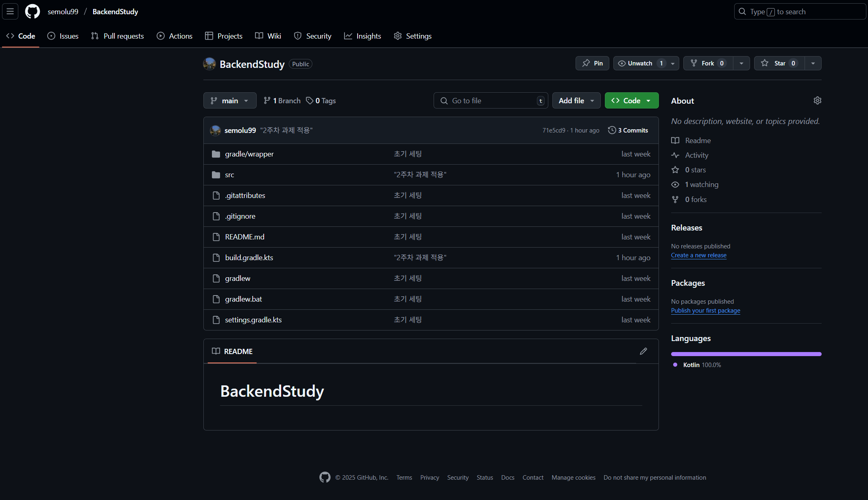Screen dimensions: 868x500
Task: Open the Insights tab
Action: [362, 36]
